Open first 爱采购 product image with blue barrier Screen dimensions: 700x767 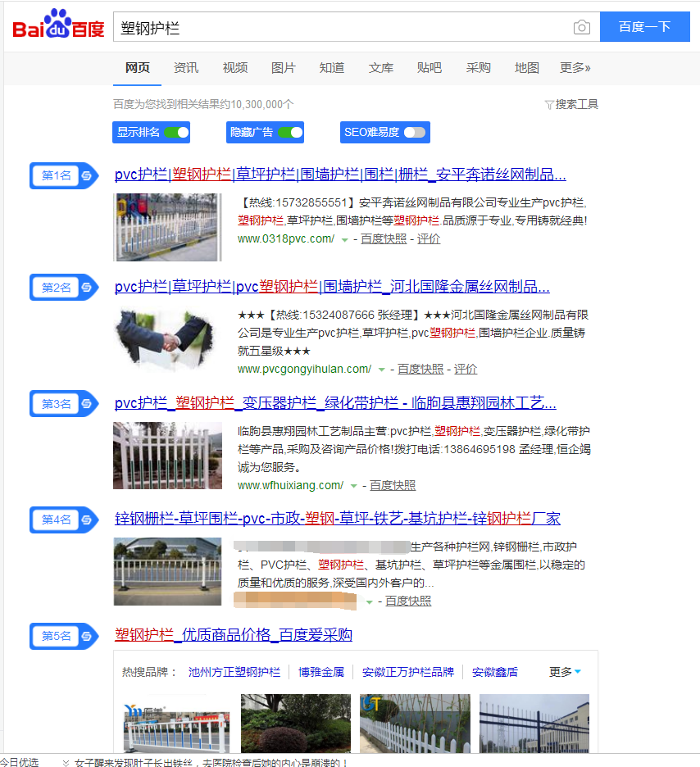[x=176, y=723]
